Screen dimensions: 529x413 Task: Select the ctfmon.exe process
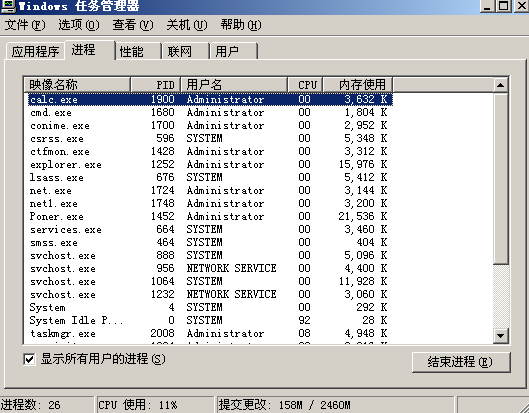point(210,152)
